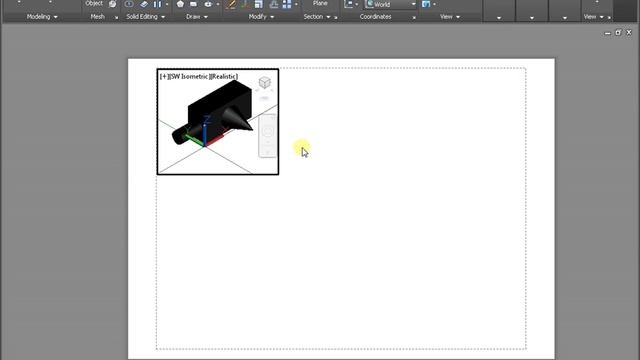The height and width of the screenshot is (360, 640).
Task: Open ellipse draw tool flyout arrow
Action: click(218, 4)
